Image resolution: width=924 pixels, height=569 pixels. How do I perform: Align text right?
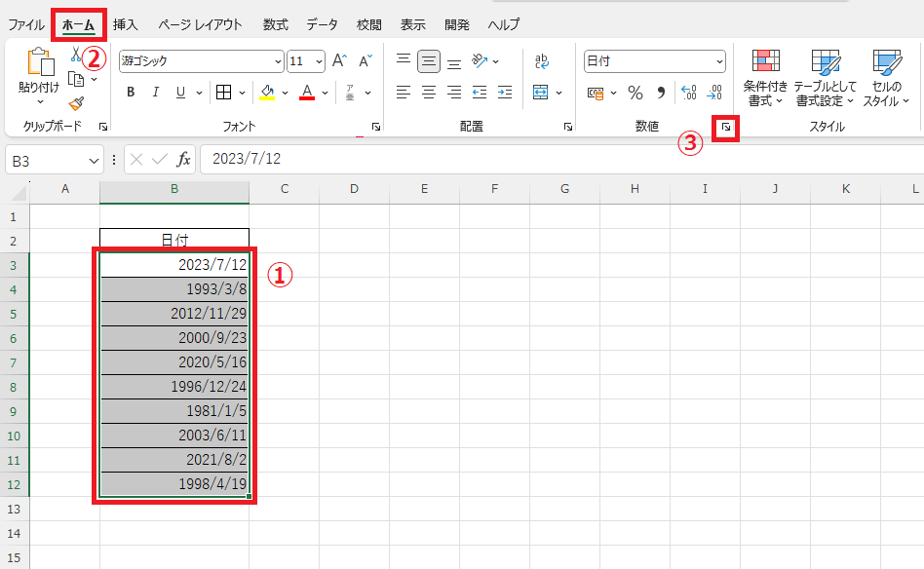tap(454, 93)
